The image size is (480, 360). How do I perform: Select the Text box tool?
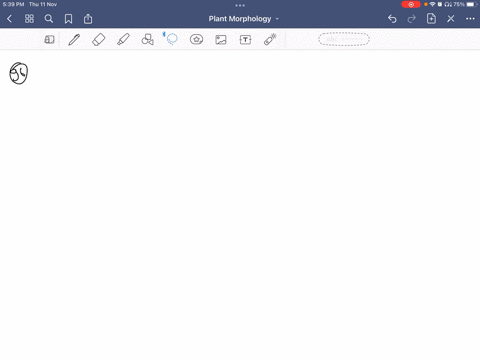(245, 40)
